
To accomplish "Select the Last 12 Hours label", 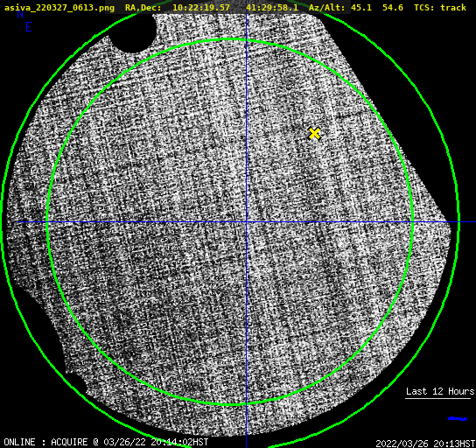I will click(440, 391).
